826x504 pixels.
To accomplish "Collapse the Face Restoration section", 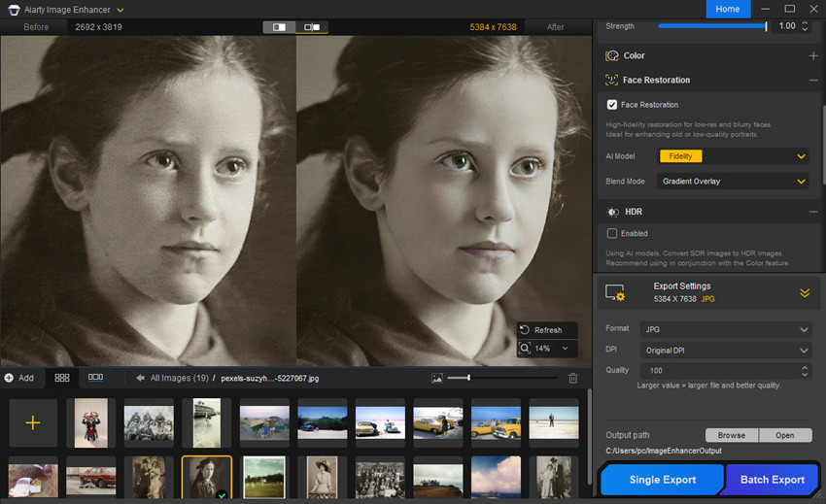I will [813, 80].
